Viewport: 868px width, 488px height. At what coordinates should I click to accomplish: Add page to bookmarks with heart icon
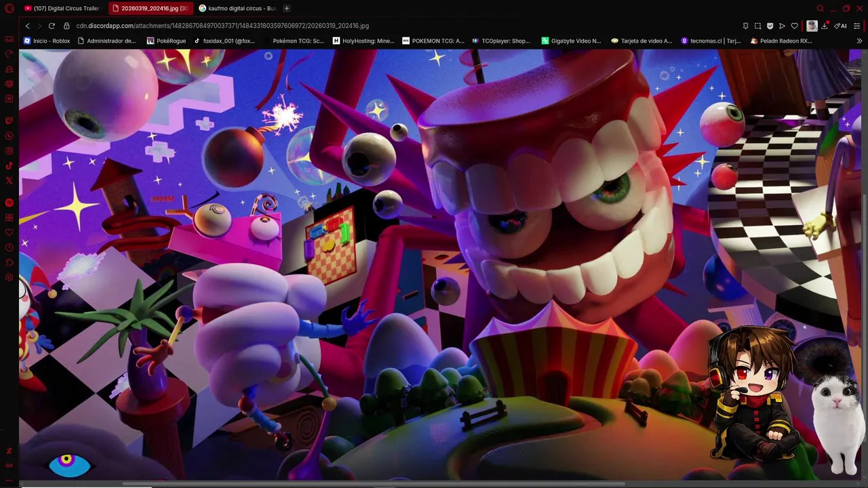coord(794,26)
